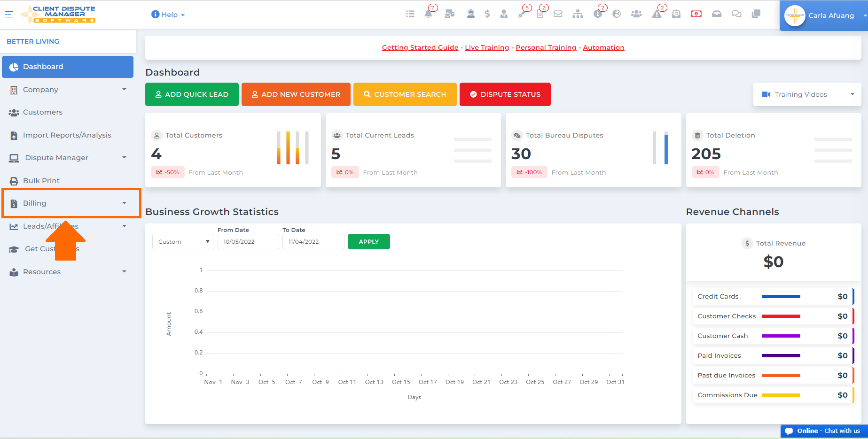
Task: Click the From Date input field
Action: [x=248, y=242]
